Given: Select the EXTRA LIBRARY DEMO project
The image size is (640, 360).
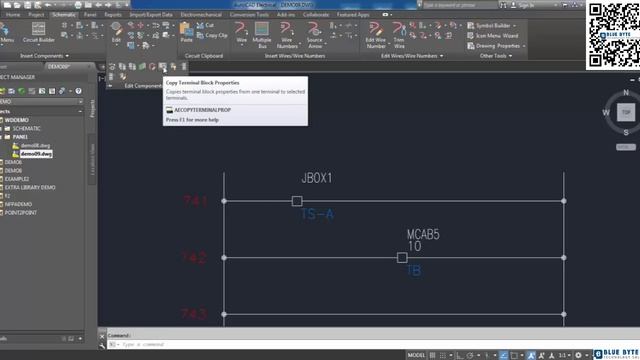Looking at the screenshot, I should (30, 187).
